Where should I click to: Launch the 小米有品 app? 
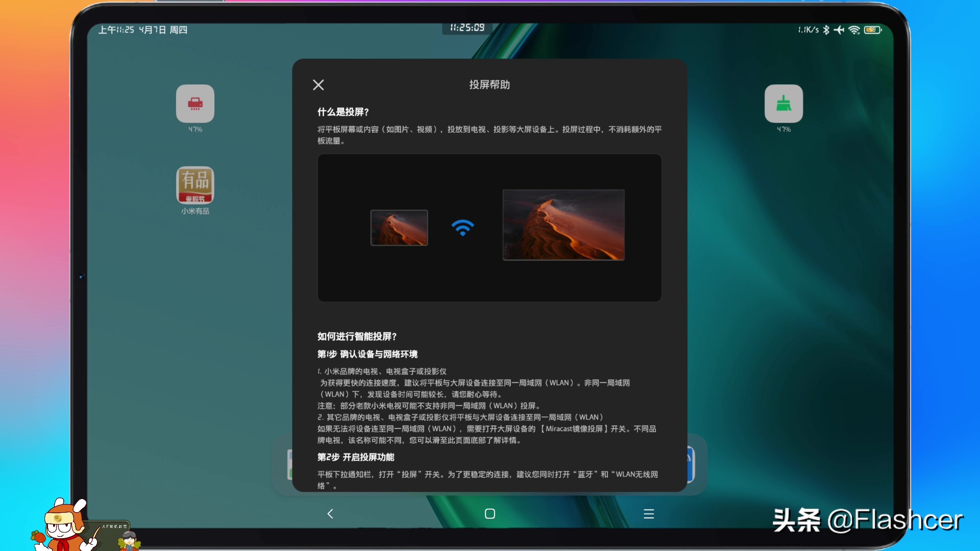(x=195, y=185)
